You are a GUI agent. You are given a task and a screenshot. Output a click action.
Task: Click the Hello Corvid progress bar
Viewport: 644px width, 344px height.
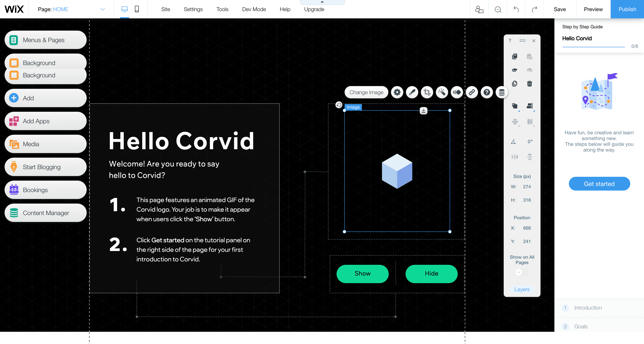[594, 47]
